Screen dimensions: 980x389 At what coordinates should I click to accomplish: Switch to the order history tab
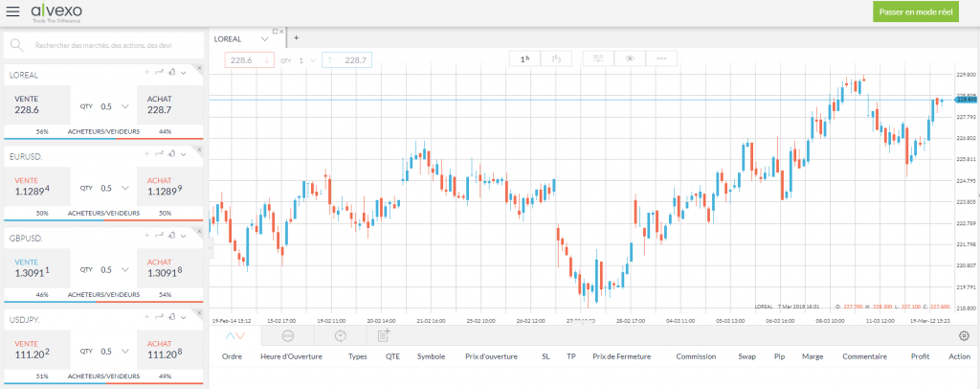[x=340, y=336]
